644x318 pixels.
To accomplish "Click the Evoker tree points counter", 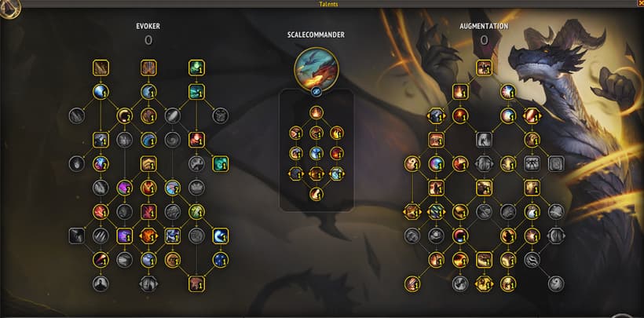I will [x=148, y=40].
